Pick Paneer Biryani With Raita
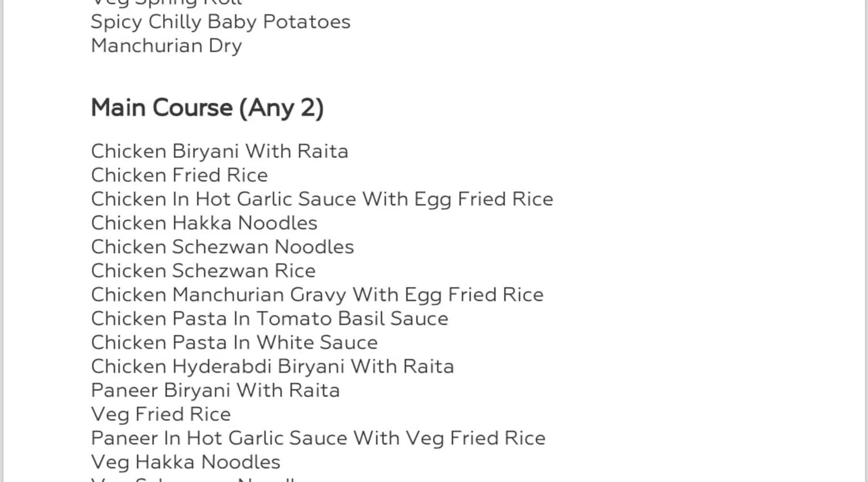The width and height of the screenshot is (868, 482). [x=215, y=391]
